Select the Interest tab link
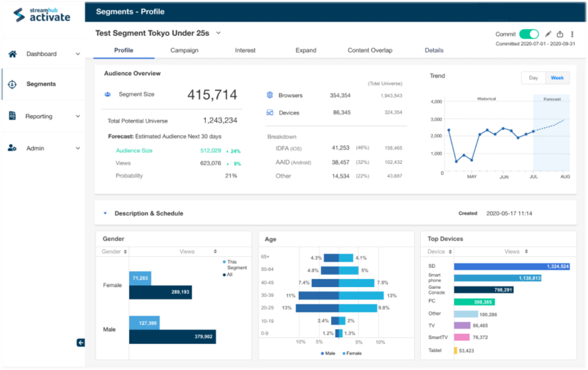Viewport: 588px width, 370px height. [x=245, y=50]
